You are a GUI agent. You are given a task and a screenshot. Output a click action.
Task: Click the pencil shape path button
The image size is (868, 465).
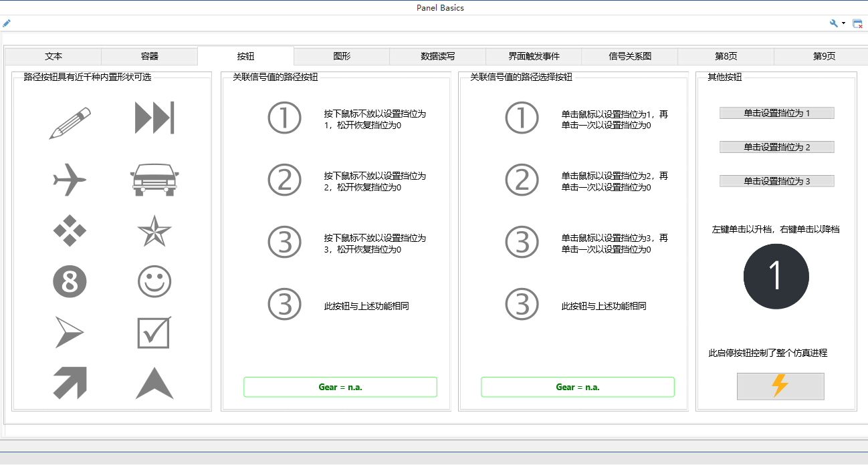70,123
